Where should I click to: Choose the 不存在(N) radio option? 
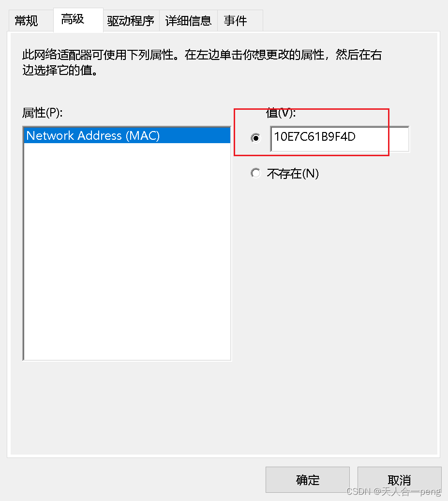click(x=255, y=173)
